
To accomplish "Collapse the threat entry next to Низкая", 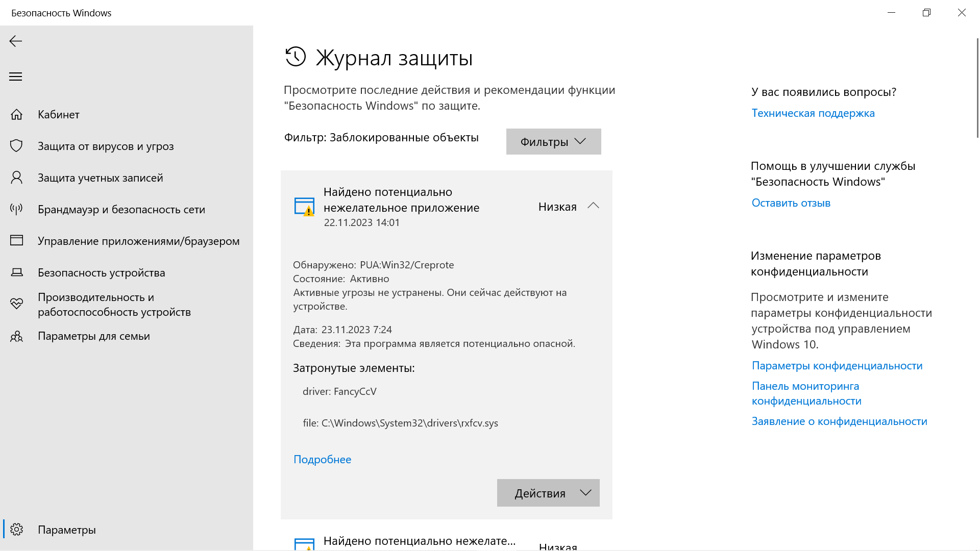I will tap(593, 206).
